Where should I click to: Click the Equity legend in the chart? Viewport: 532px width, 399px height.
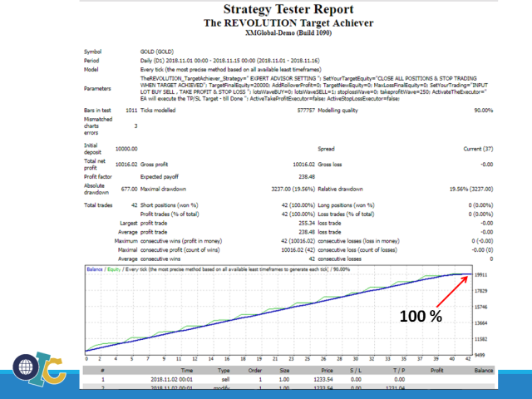(x=114, y=269)
